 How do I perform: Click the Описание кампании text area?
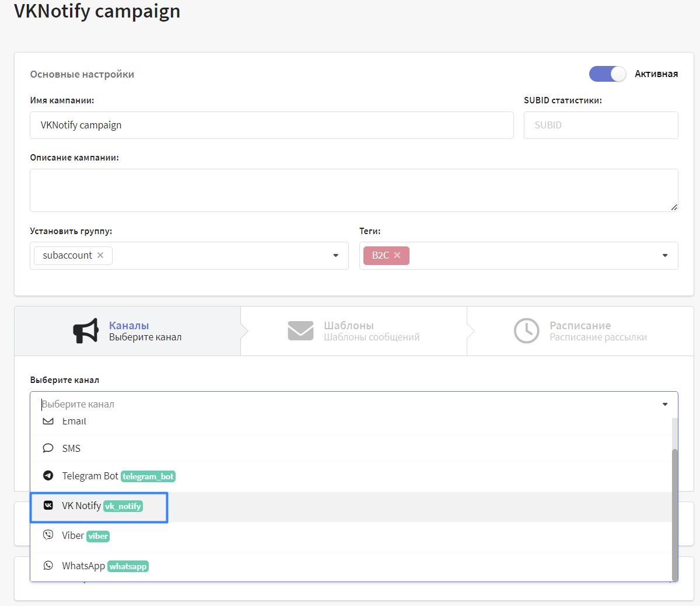coord(354,190)
